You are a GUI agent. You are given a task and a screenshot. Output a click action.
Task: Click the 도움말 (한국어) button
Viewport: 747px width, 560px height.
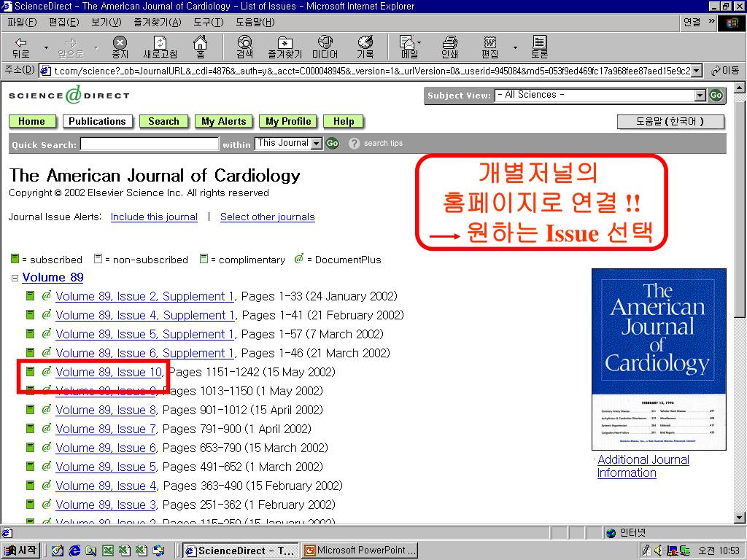point(670,122)
